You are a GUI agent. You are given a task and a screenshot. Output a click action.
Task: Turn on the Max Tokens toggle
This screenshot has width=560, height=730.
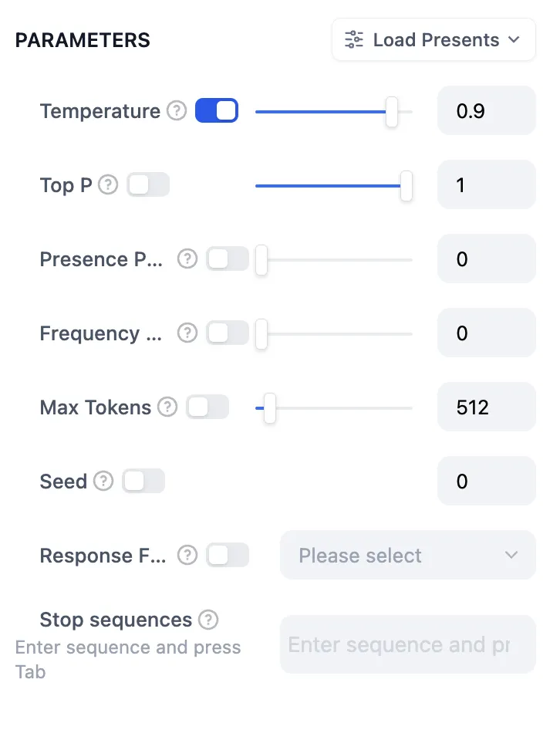[207, 407]
